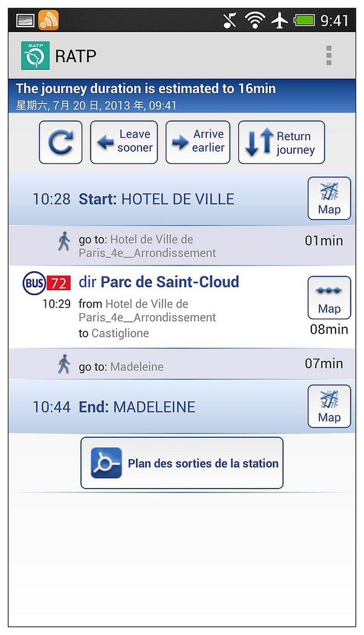Open the Map for End Madeleine
Viewport: 364px width, 635px height.
329,406
